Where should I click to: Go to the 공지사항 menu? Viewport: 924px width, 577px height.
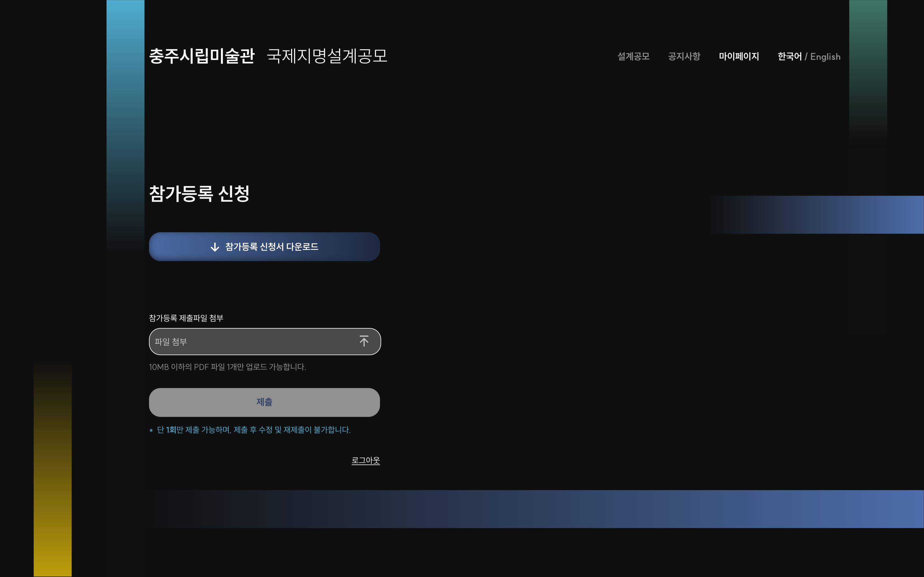click(x=684, y=57)
